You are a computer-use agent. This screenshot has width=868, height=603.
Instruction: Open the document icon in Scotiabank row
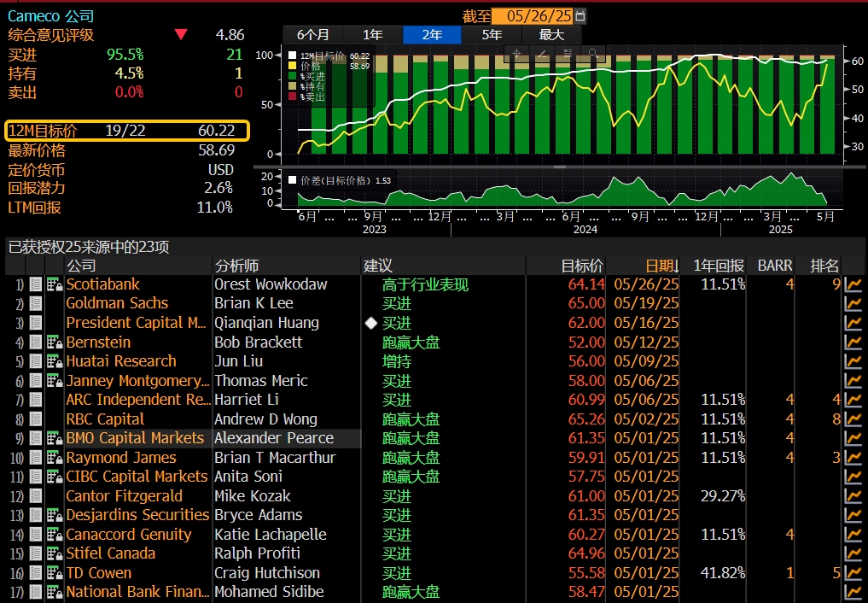(36, 284)
